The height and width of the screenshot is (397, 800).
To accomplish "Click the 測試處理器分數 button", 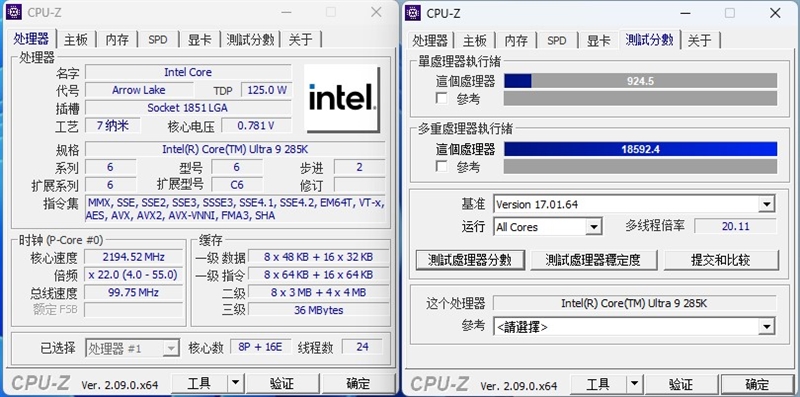I will [x=470, y=260].
